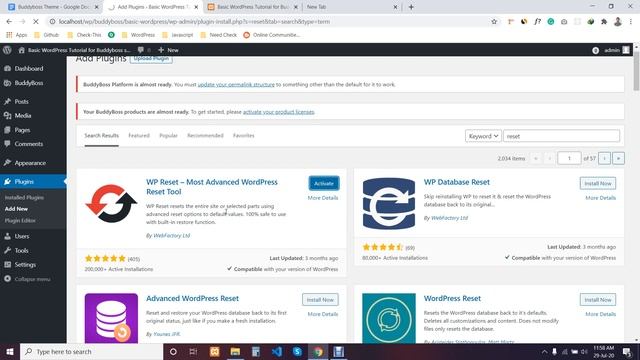Collapse the admin sidebar menu

(x=32, y=279)
